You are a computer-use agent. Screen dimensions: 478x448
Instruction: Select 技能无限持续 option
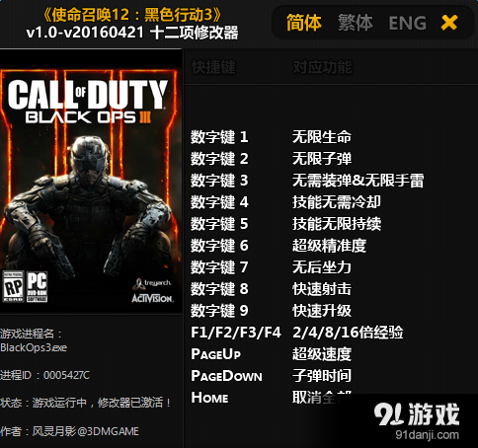337,224
